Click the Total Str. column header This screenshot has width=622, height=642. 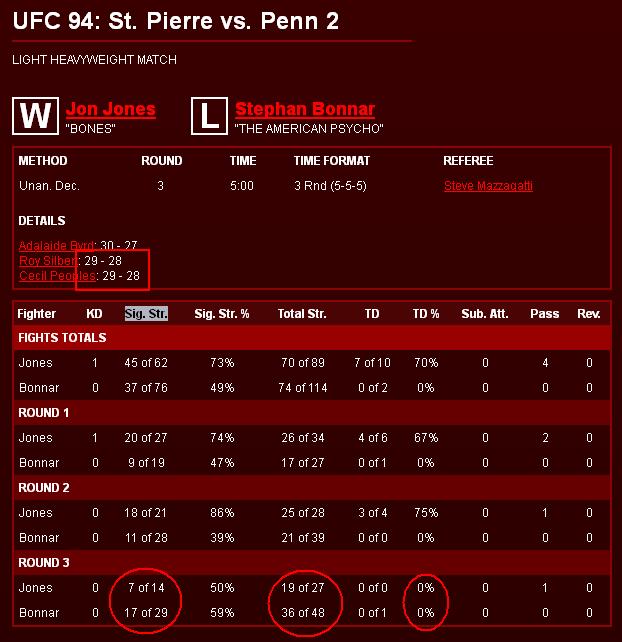pos(302,314)
